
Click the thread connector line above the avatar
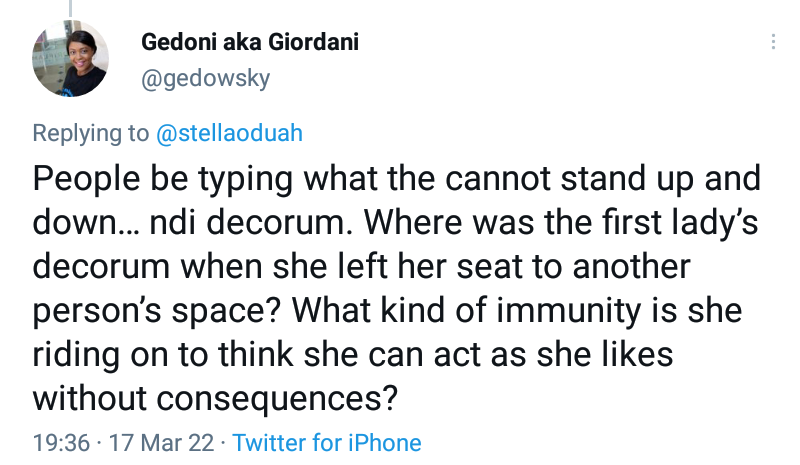[x=71, y=9]
